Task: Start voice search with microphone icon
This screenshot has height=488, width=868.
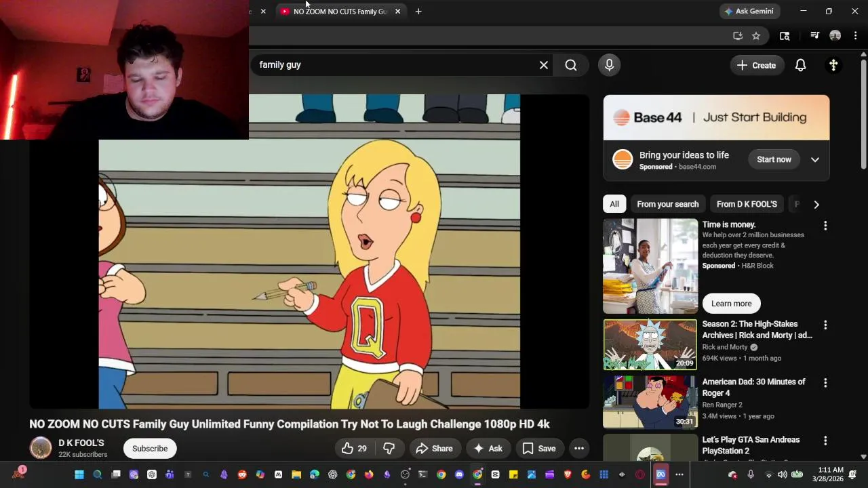Action: [609, 65]
